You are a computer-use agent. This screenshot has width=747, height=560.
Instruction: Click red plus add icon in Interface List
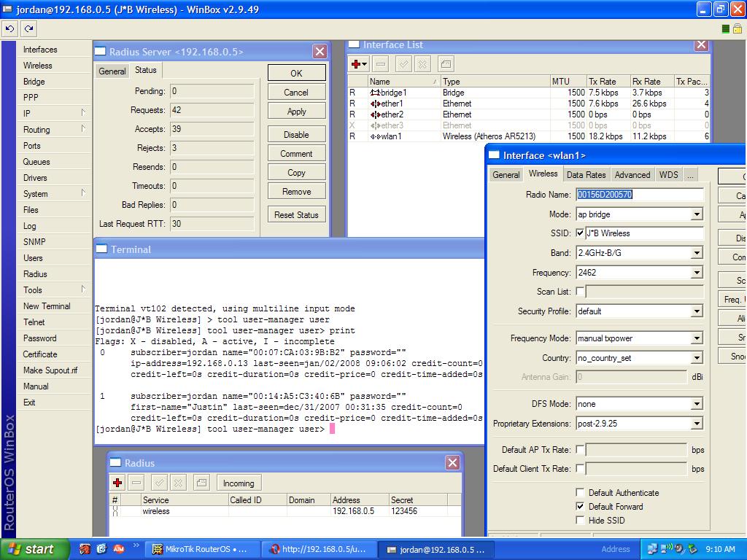357,64
